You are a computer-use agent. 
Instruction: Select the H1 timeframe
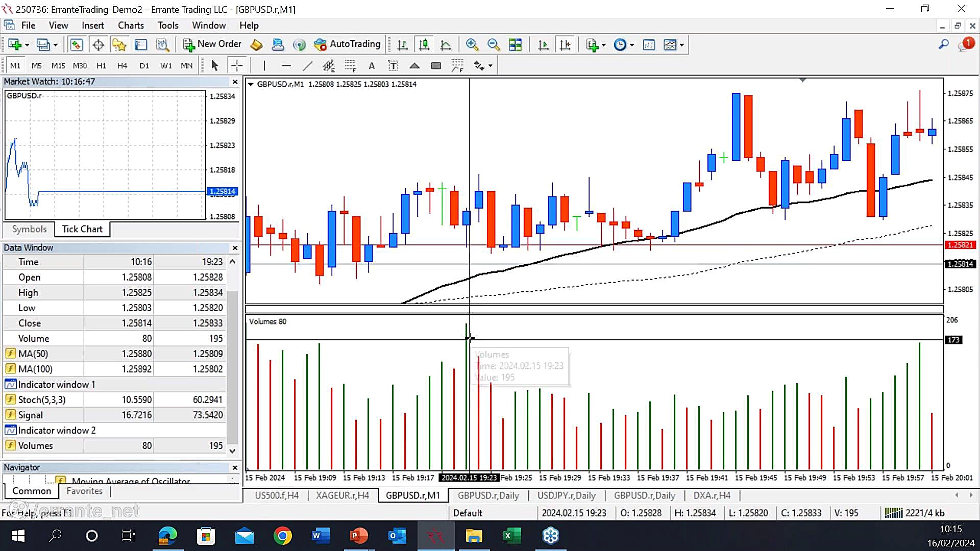coord(101,66)
